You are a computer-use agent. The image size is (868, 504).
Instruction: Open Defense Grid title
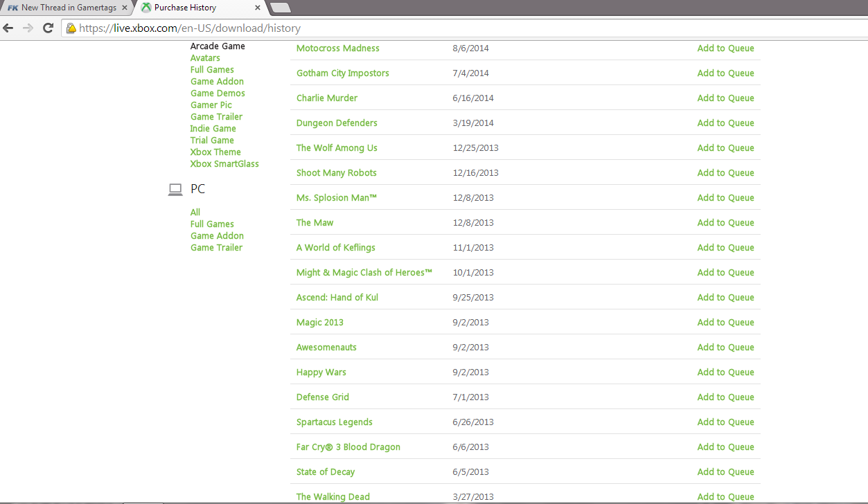[323, 397]
